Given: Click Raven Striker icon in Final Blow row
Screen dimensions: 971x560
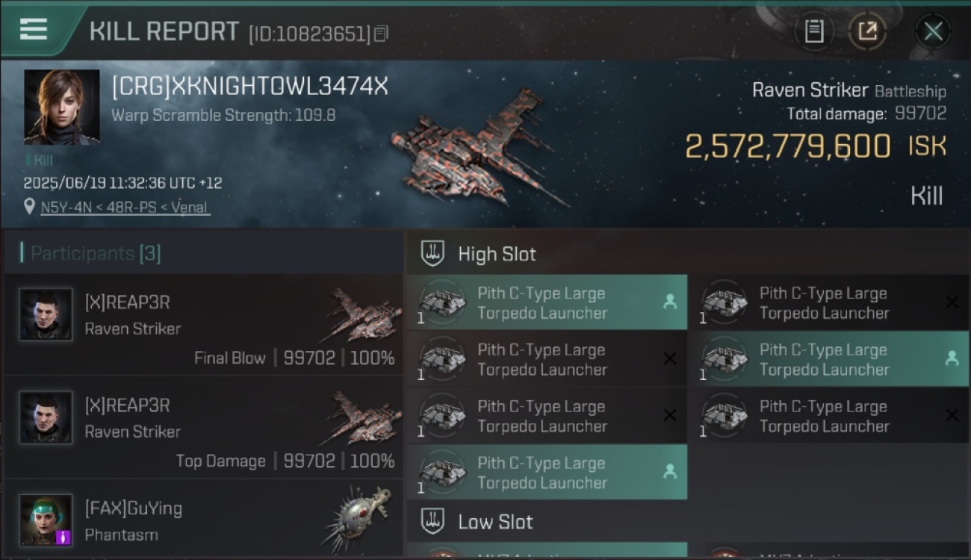Looking at the screenshot, I should (x=362, y=315).
